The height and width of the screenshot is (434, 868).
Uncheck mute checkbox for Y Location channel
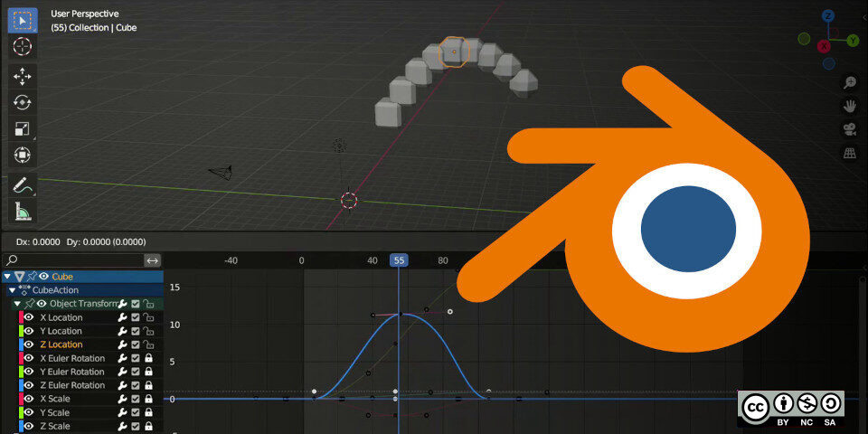coord(135,331)
